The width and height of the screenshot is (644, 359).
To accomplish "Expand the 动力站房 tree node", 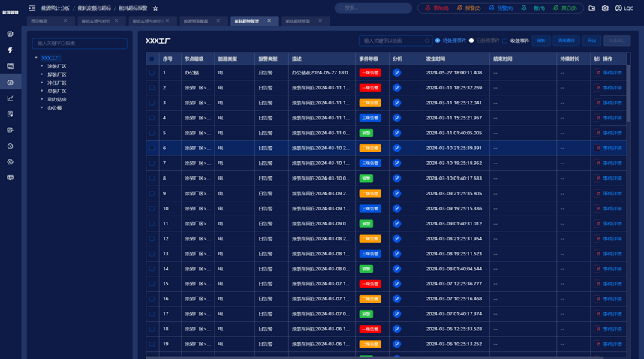I will click(42, 99).
